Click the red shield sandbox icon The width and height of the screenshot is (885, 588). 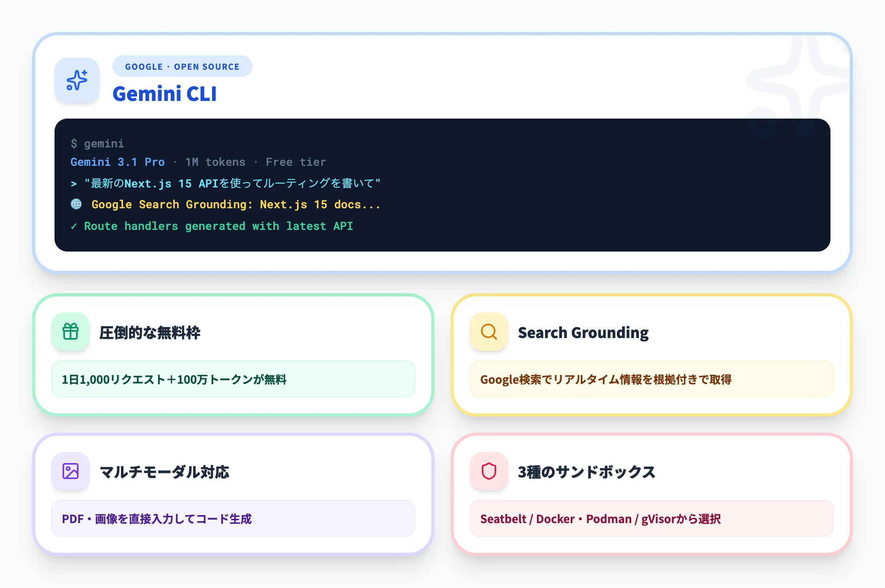coord(489,472)
